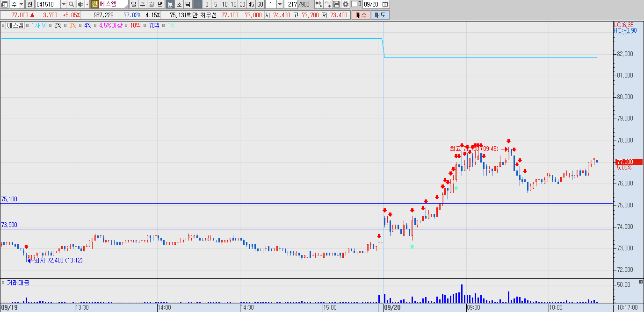This screenshot has height=312, width=644.
Task: Click the crosshair line tool icon
Action: [328, 4]
